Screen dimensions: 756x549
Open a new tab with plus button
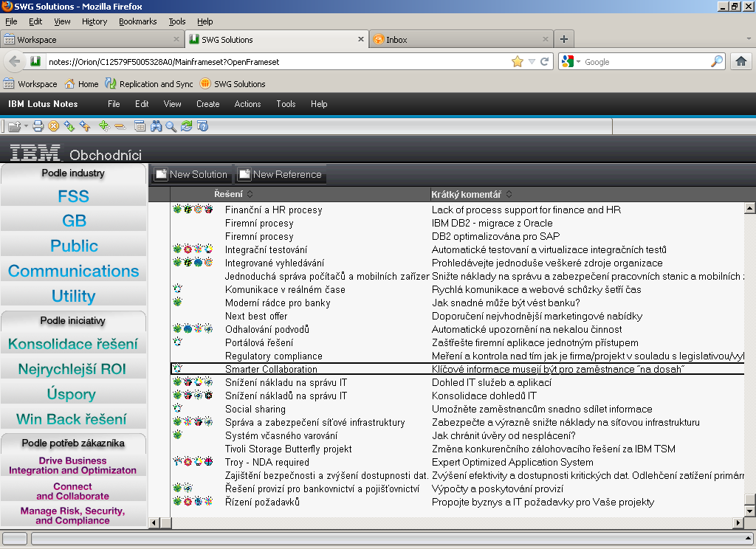click(563, 39)
